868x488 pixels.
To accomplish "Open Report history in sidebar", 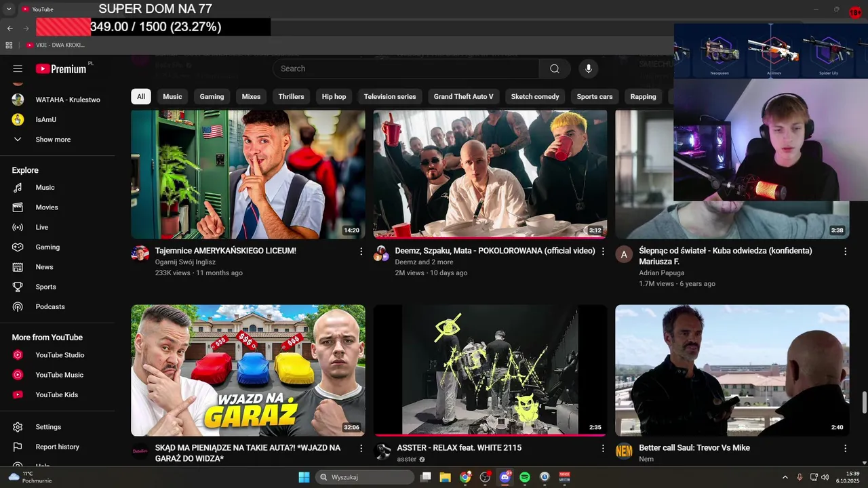I will tap(58, 447).
